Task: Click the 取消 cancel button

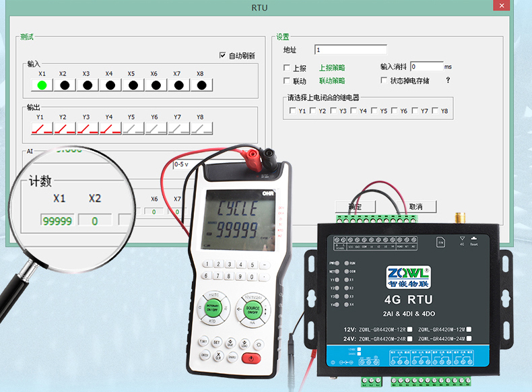Action: [415, 206]
